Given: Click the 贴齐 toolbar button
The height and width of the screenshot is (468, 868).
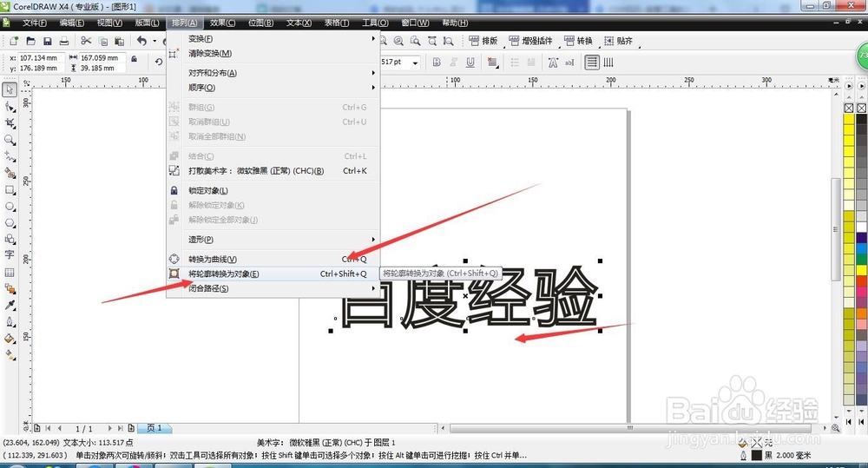Looking at the screenshot, I should tap(618, 41).
